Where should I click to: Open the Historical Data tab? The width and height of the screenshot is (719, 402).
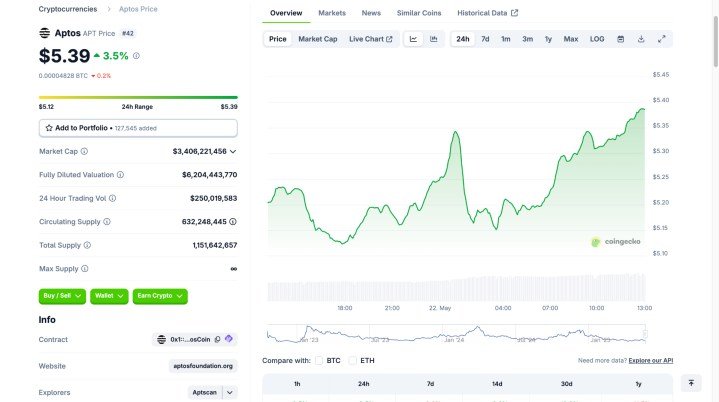coord(487,13)
